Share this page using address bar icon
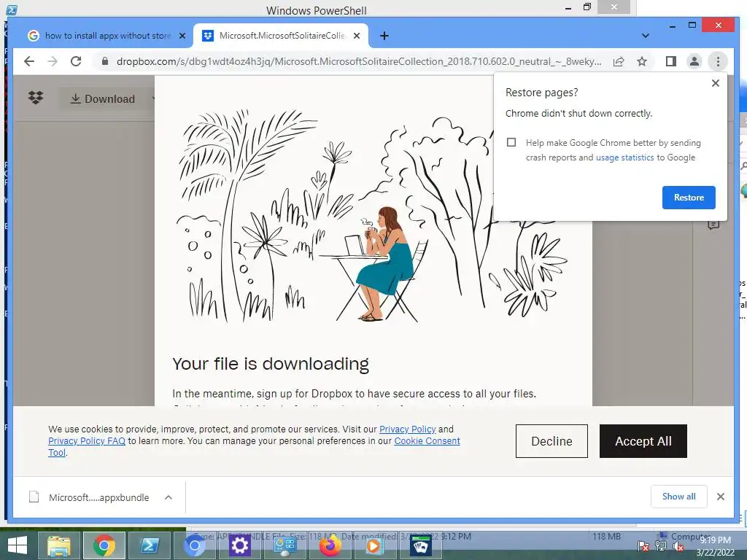 [x=619, y=61]
